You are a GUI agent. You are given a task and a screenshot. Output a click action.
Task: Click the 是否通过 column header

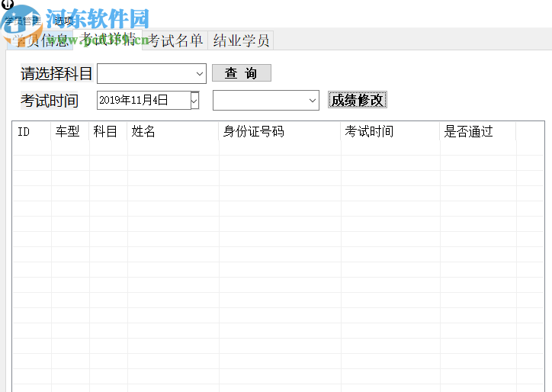(x=478, y=131)
